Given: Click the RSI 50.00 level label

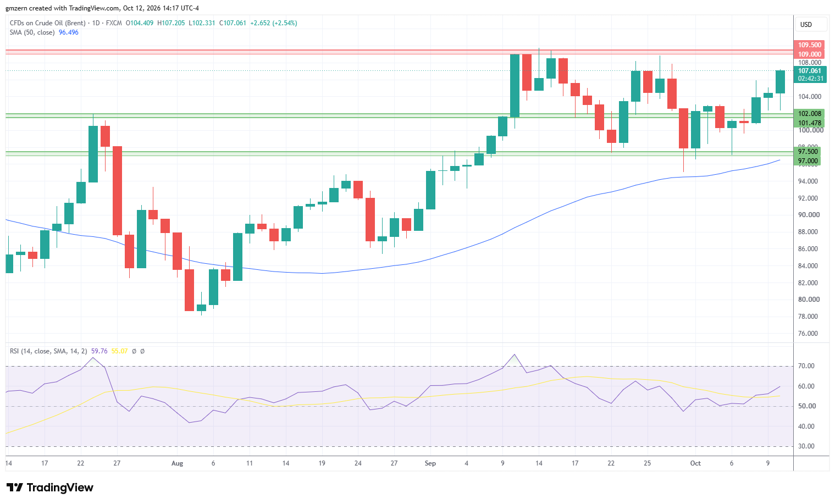Looking at the screenshot, I should click(x=806, y=406).
